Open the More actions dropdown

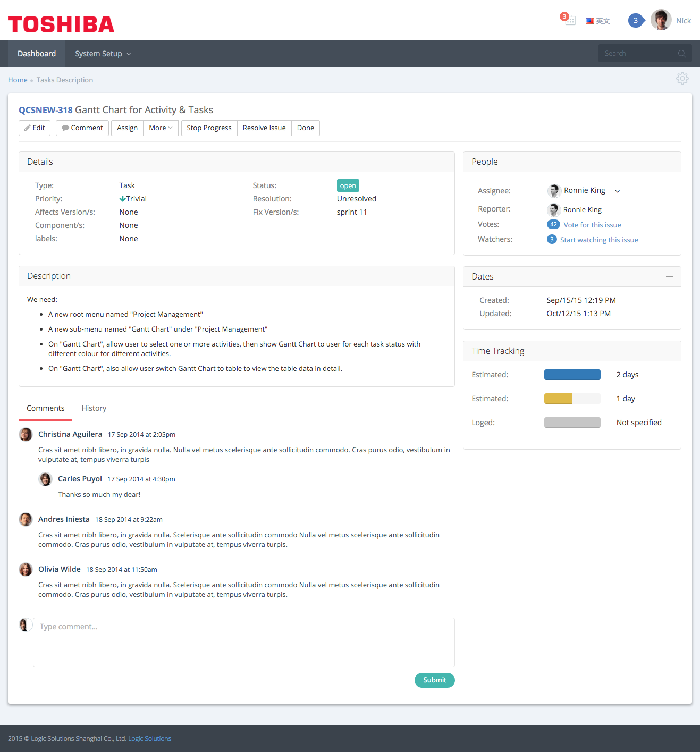[x=160, y=128]
